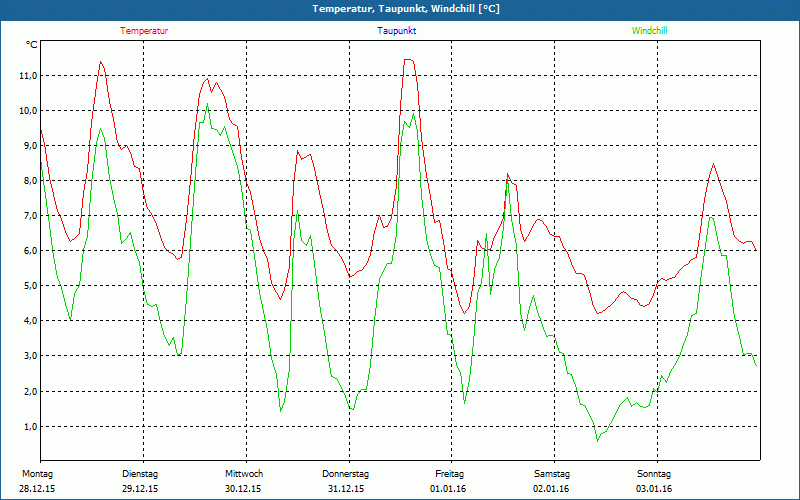The height and width of the screenshot is (500, 800).
Task: Click the 7,0 y-axis value
Action: tap(30, 216)
